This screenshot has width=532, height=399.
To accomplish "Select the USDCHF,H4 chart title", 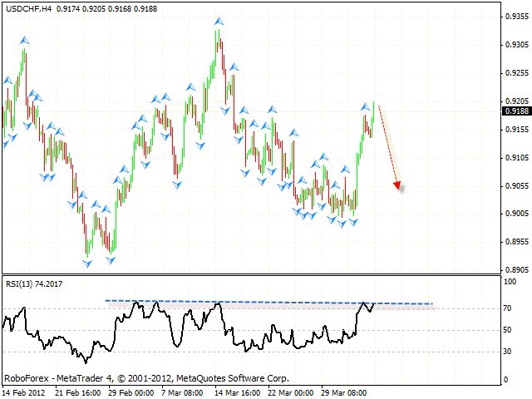I will click(31, 7).
